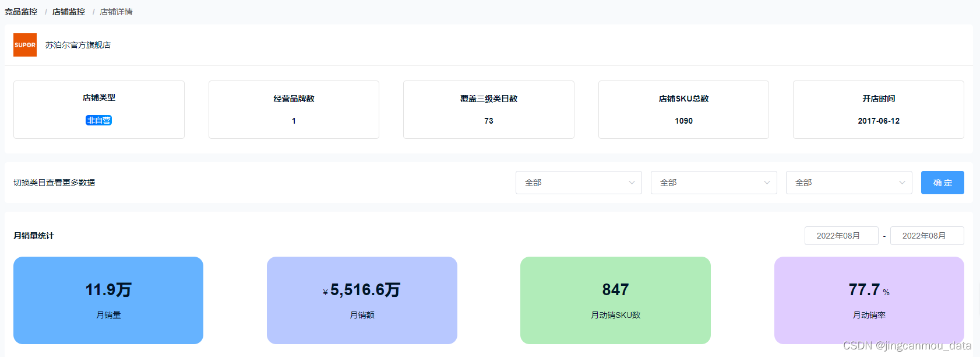Click the 店铺详情 breadcrumb text
The height and width of the screenshot is (357, 980).
click(x=116, y=12)
